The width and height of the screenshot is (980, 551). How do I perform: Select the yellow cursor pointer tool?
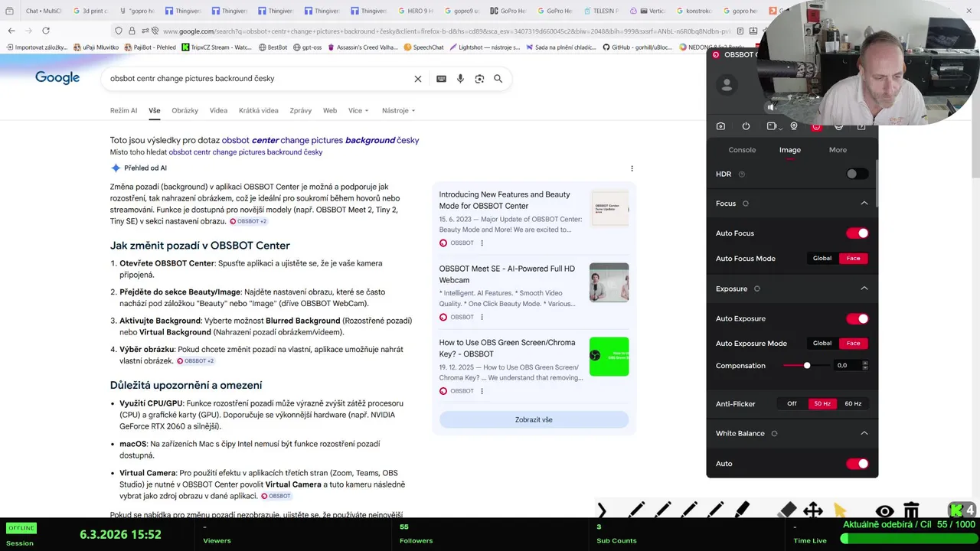tap(840, 510)
